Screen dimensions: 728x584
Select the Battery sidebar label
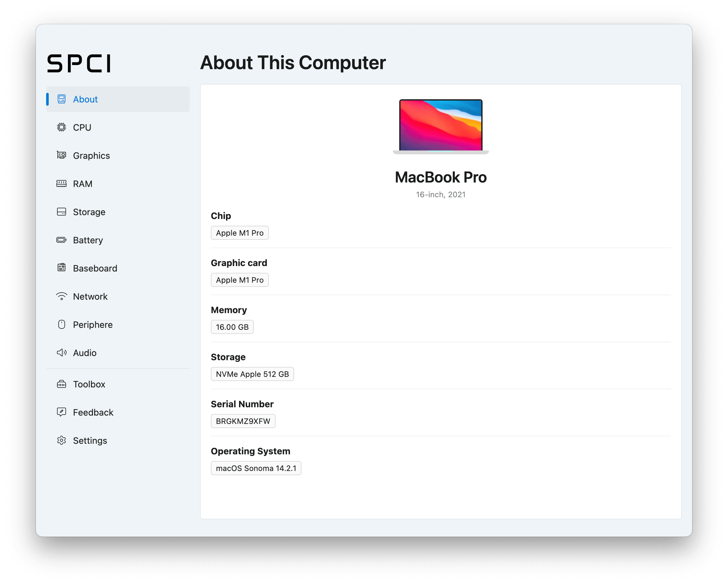click(88, 240)
